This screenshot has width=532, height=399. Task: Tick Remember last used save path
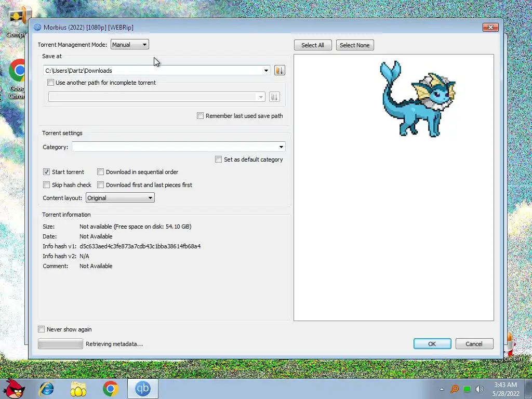point(200,116)
